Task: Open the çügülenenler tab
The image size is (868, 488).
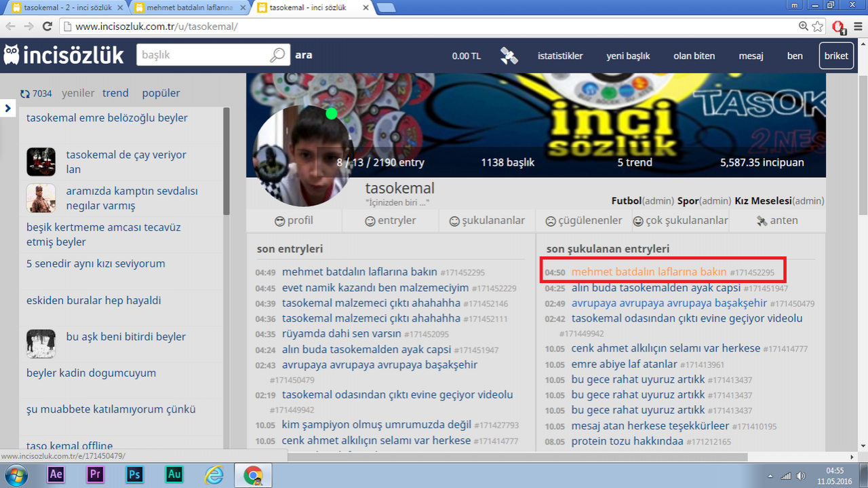Action: point(584,221)
